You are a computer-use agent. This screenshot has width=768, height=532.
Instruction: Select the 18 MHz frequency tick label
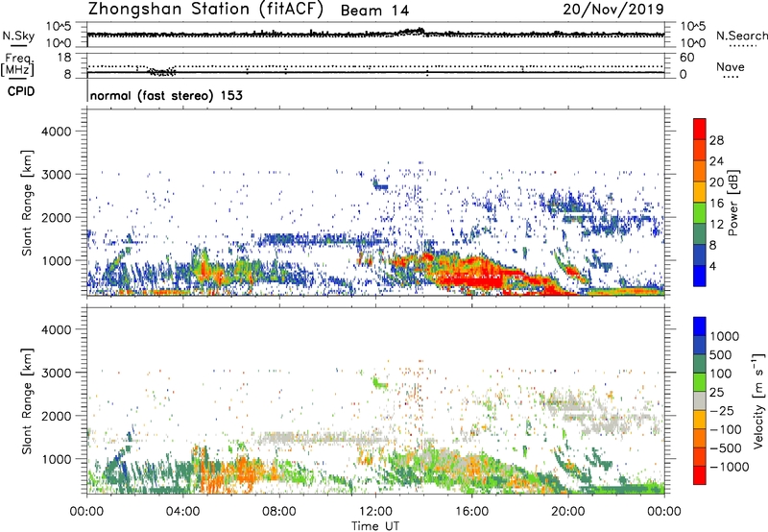click(63, 58)
